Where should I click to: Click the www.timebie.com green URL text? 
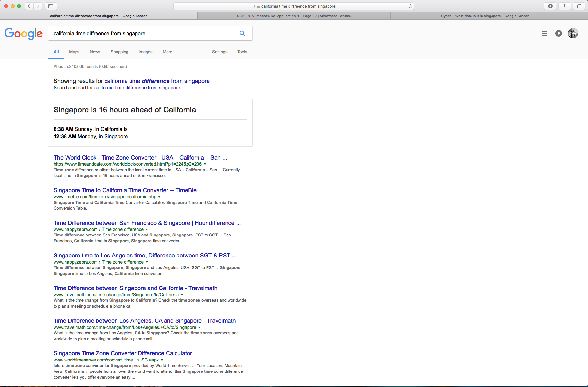point(105,197)
